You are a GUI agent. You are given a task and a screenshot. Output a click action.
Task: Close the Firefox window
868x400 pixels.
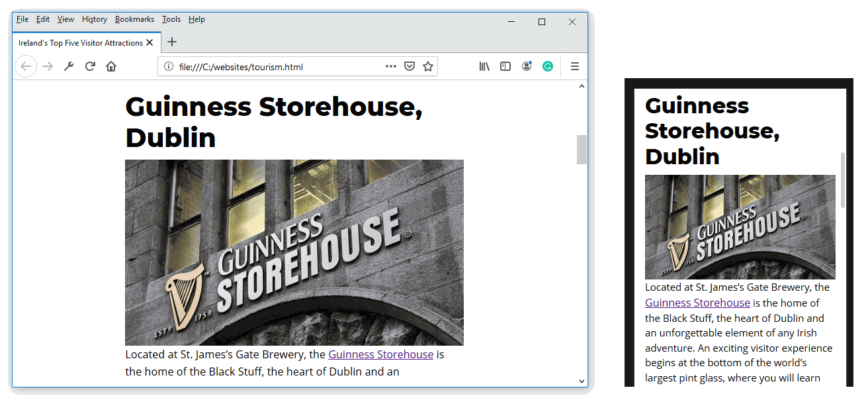click(x=572, y=22)
